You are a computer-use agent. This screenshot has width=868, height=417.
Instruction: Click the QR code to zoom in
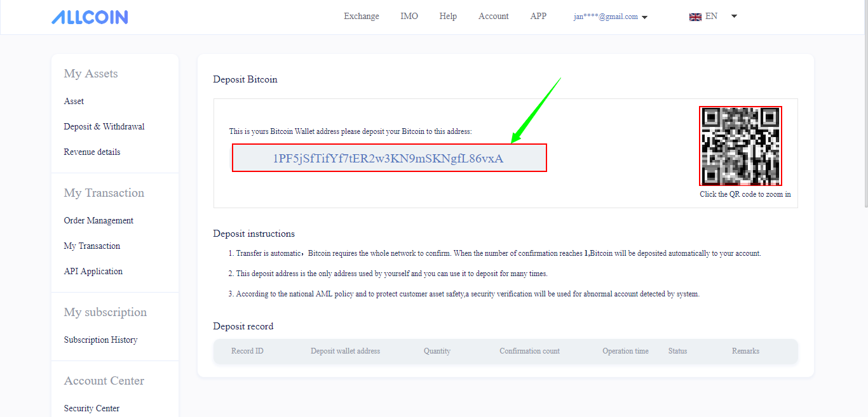coord(740,145)
